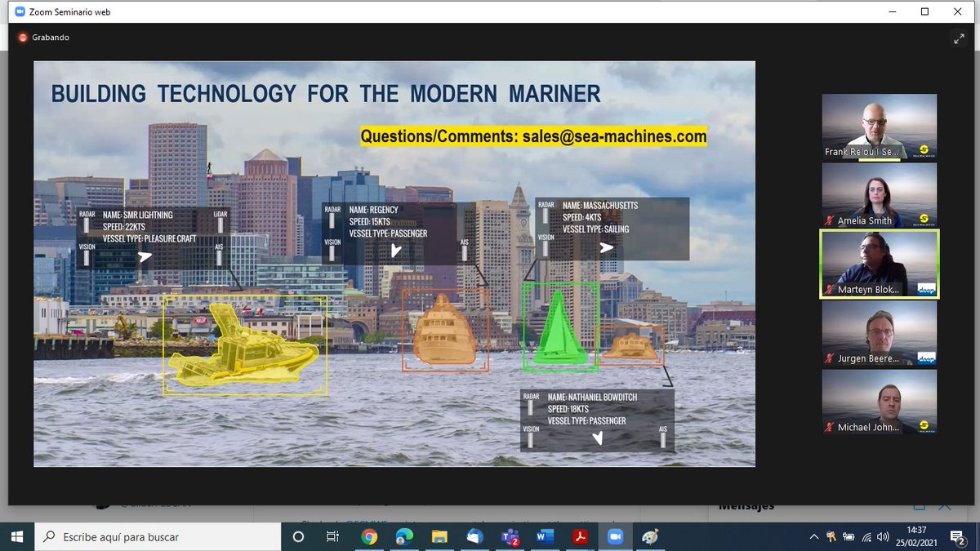Click 'SPEED: 18KTS' text

pyautogui.click(x=569, y=409)
